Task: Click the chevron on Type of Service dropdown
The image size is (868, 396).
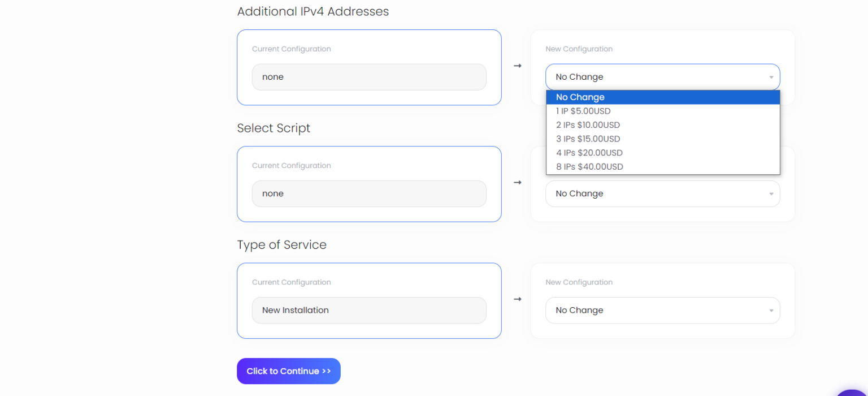Action: click(770, 310)
